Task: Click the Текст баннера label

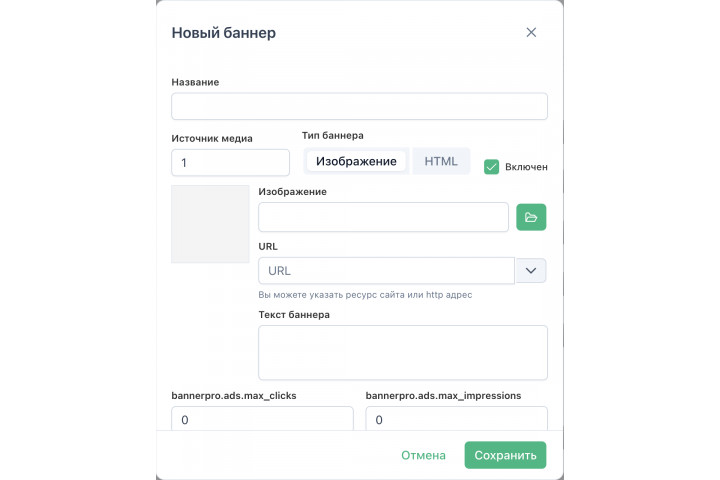Action: 294,315
